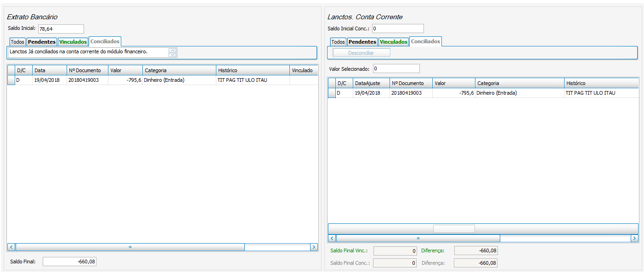The image size is (644, 279).
Task: Sort Extrato table by D/C column
Action: coord(23,70)
